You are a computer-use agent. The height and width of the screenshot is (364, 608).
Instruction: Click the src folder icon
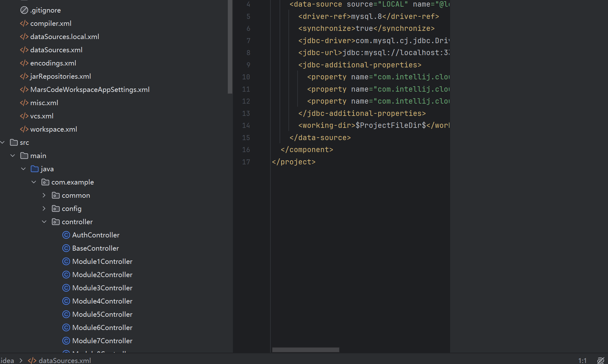click(x=14, y=143)
